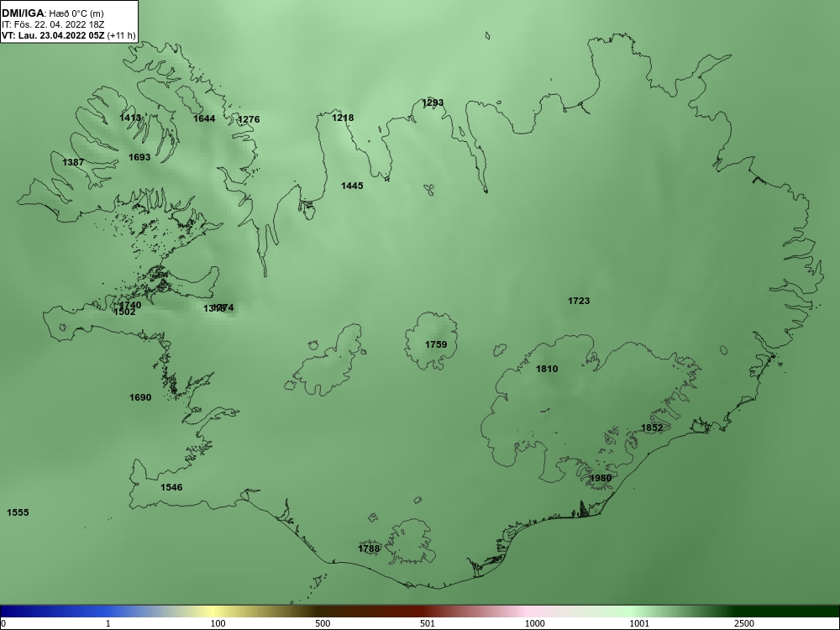The height and width of the screenshot is (630, 840).
Task: Click the 1502 height value
Action: point(124,312)
